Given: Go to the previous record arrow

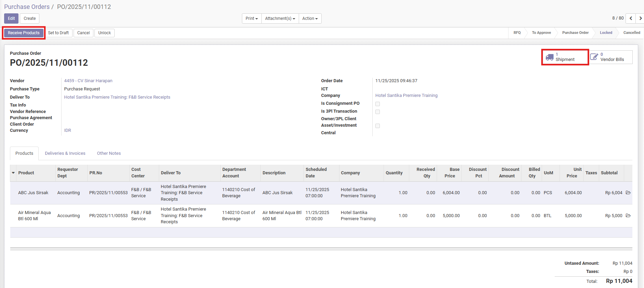Looking at the screenshot, I should coord(631,18).
